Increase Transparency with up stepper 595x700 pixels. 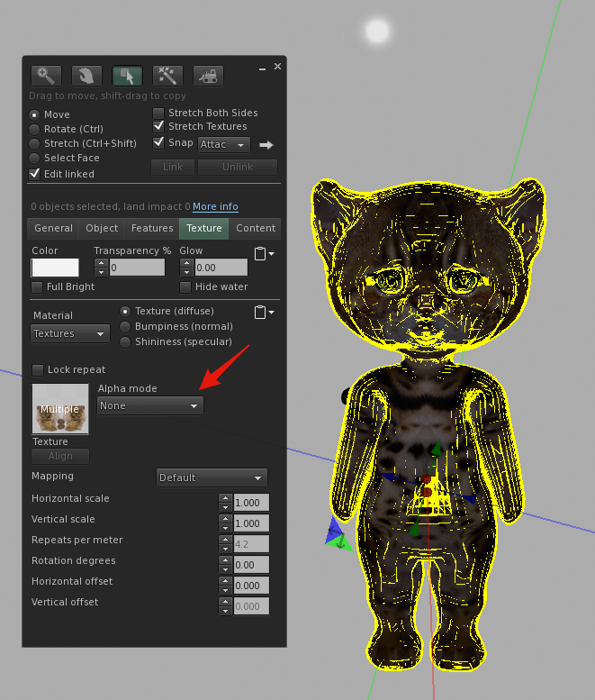(x=101, y=263)
